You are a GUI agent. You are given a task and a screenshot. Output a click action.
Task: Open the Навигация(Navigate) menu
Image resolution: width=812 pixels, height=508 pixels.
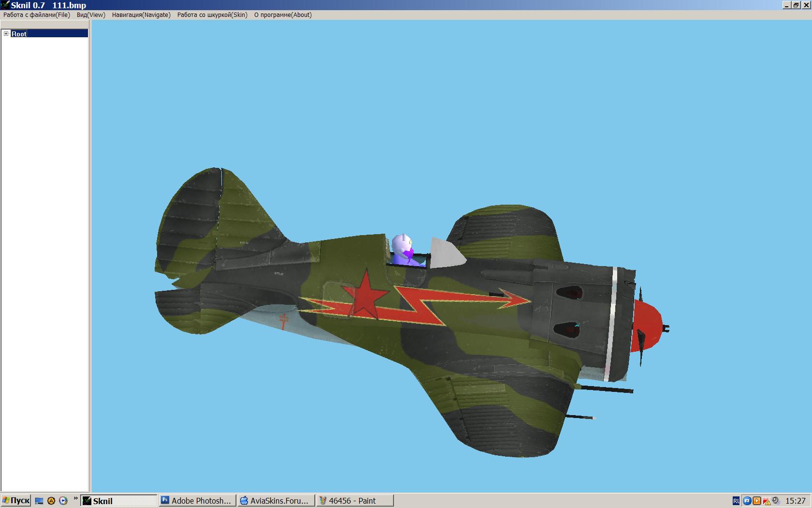pyautogui.click(x=141, y=15)
